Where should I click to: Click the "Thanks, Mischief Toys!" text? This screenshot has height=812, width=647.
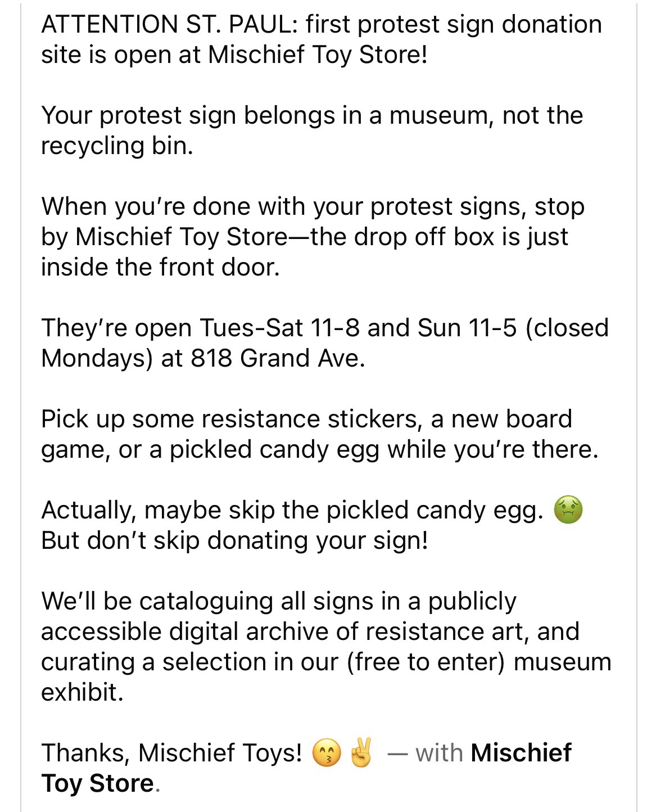[171, 754]
